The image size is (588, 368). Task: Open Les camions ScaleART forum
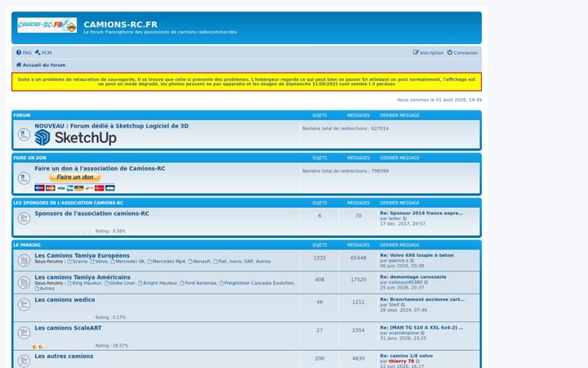coord(68,328)
